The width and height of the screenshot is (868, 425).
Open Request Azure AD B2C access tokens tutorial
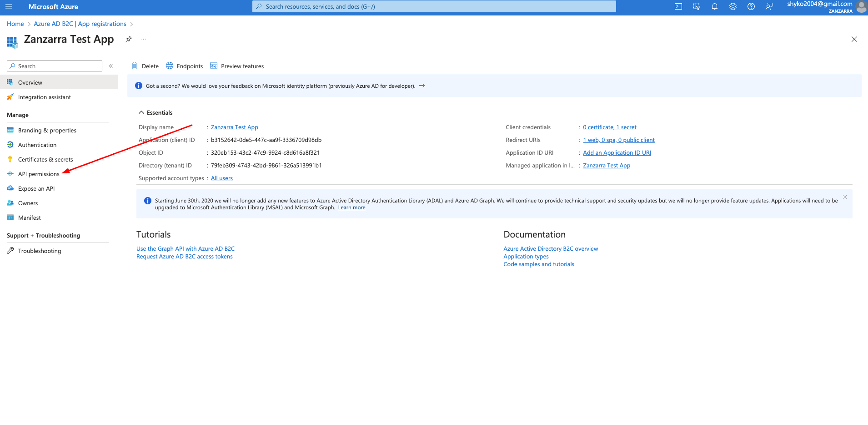pyautogui.click(x=185, y=257)
